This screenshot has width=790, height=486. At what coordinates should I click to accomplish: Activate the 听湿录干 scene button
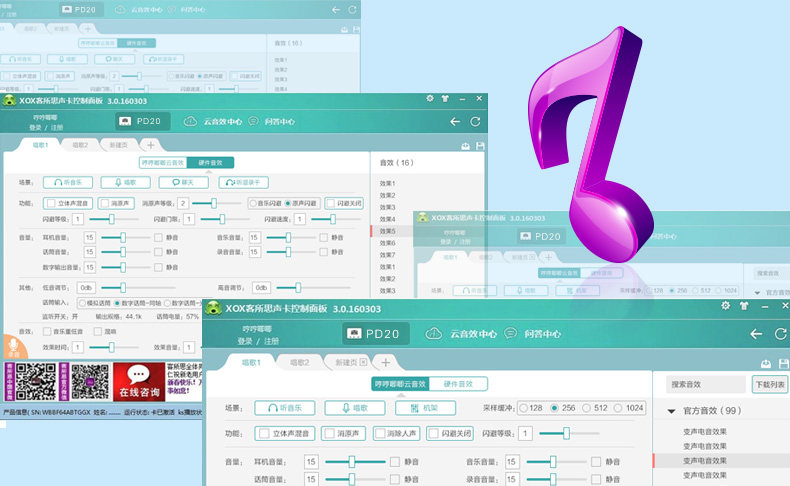tap(243, 182)
